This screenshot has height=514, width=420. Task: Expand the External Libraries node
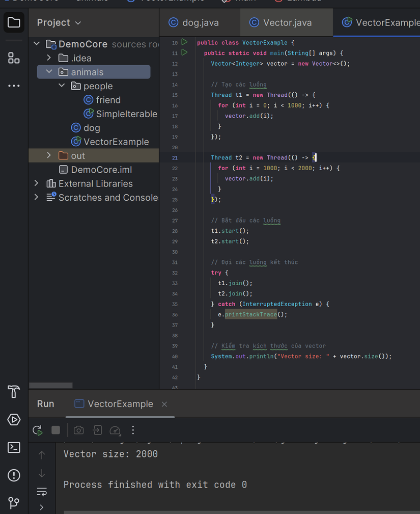pos(36,183)
